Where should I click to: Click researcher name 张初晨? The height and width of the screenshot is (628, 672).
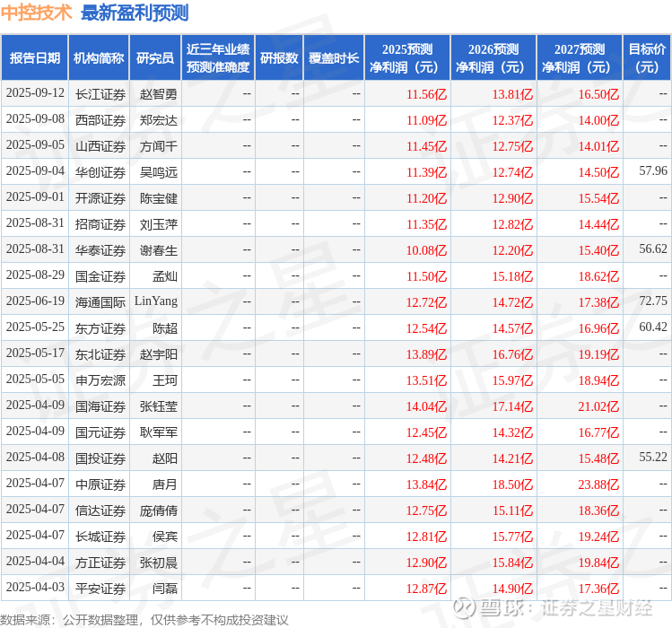[x=159, y=563]
